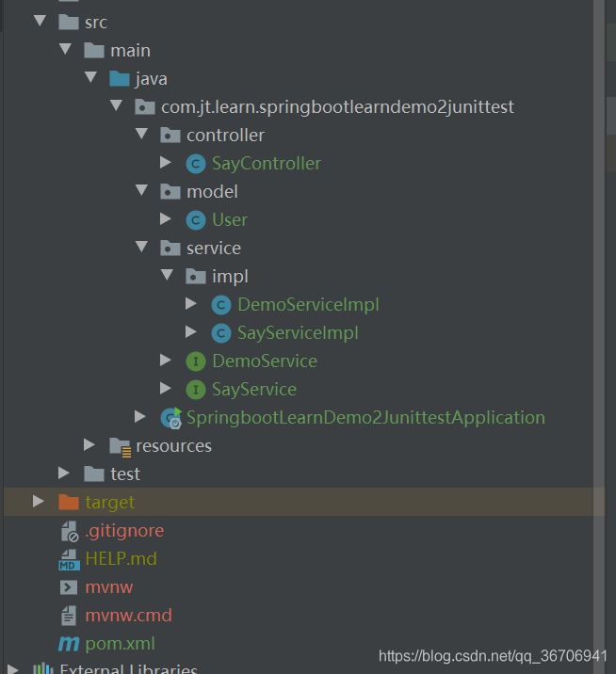Image resolution: width=616 pixels, height=674 pixels.
Task: Click the SayService interface icon
Action: pos(196,390)
